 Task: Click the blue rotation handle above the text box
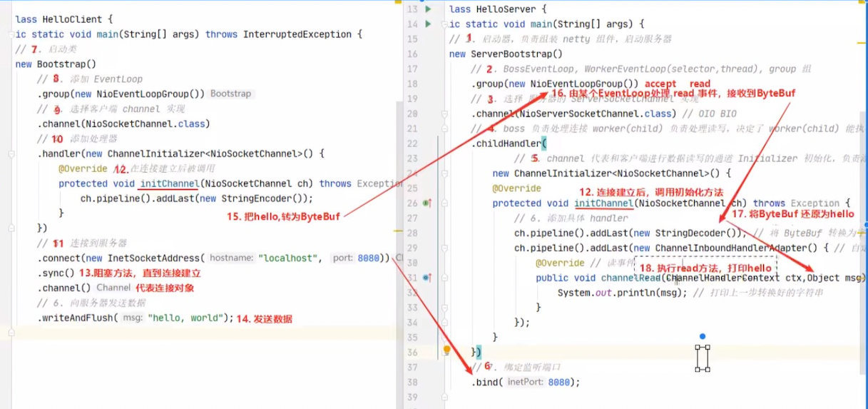coord(703,336)
